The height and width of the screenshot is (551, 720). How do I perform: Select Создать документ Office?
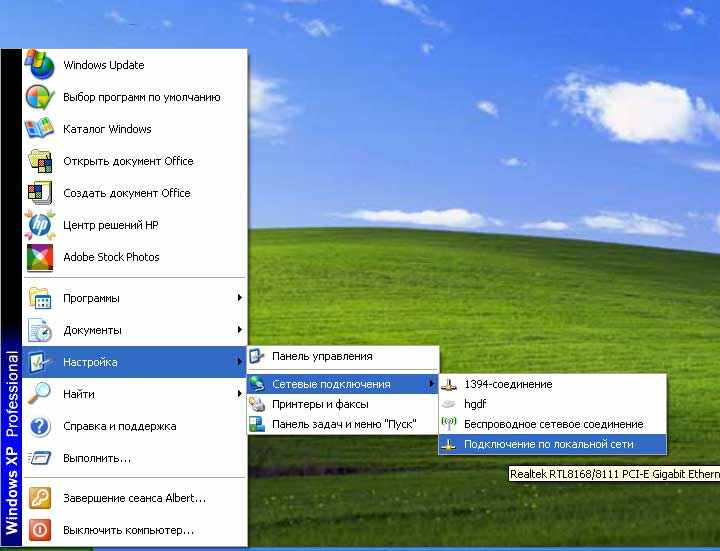coord(135,193)
